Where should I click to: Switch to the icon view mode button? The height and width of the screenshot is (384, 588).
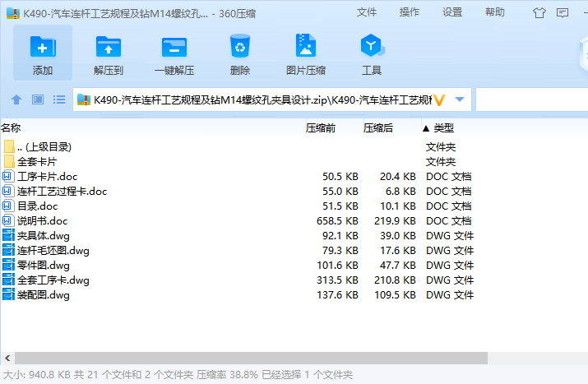click(x=38, y=99)
